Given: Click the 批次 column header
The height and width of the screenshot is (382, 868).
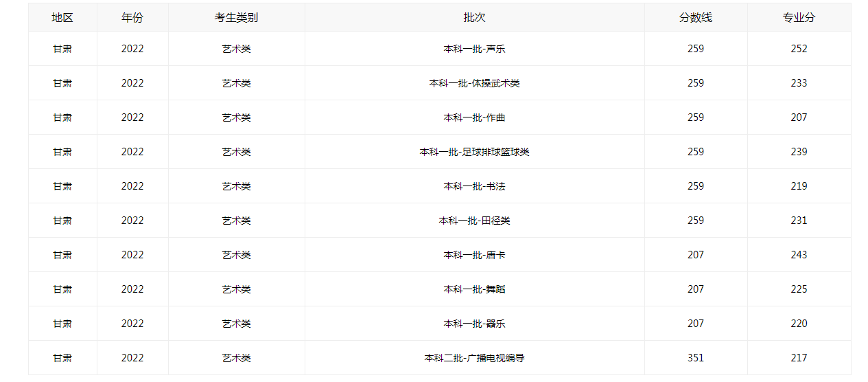Looking at the screenshot, I should [x=474, y=18].
